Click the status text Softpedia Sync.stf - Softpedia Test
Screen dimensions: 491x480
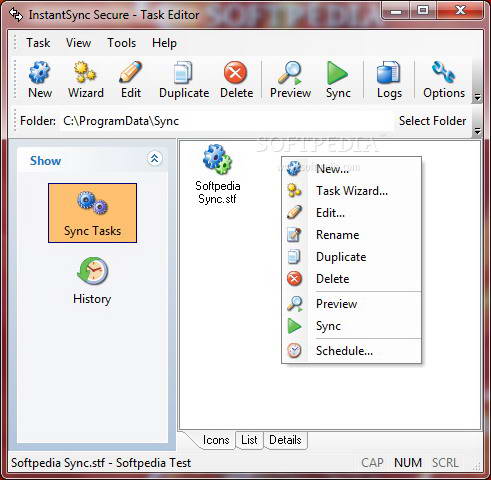[x=101, y=463]
